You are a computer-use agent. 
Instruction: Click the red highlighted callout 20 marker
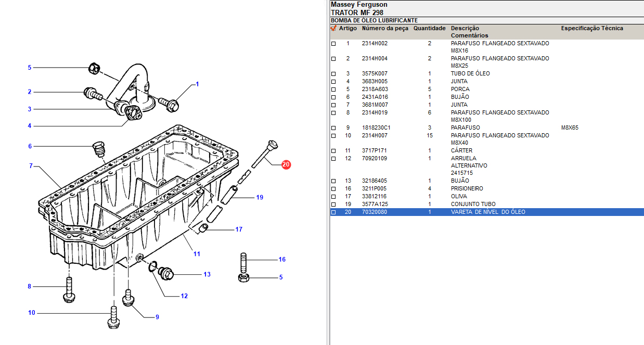[x=286, y=165]
